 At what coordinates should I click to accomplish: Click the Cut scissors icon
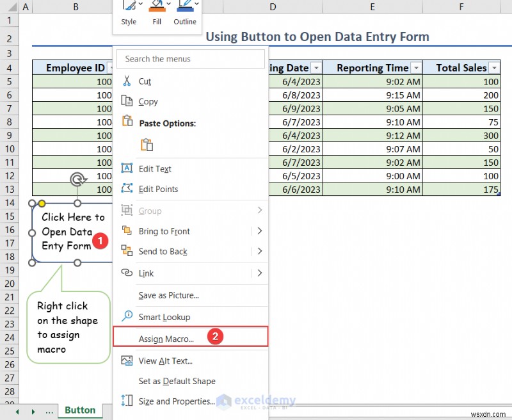click(x=127, y=81)
